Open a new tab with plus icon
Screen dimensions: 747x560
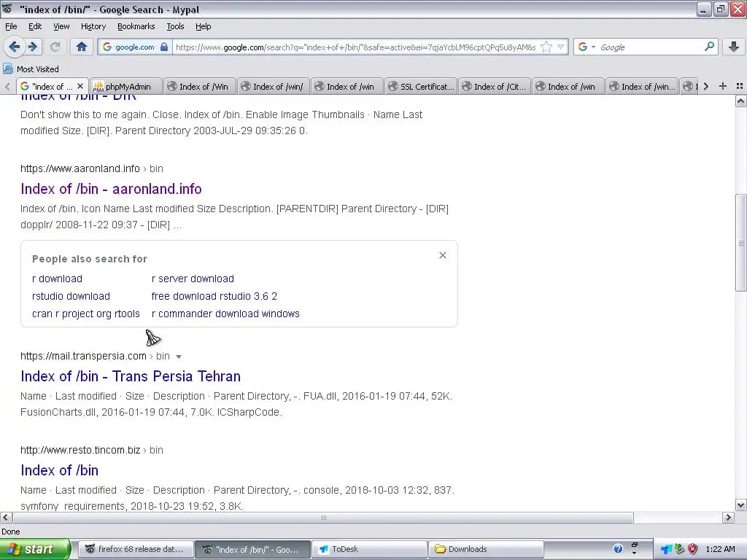(x=723, y=86)
